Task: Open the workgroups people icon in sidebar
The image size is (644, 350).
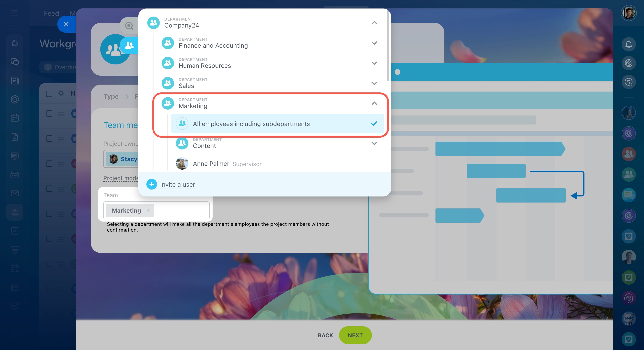Action: click(x=15, y=212)
